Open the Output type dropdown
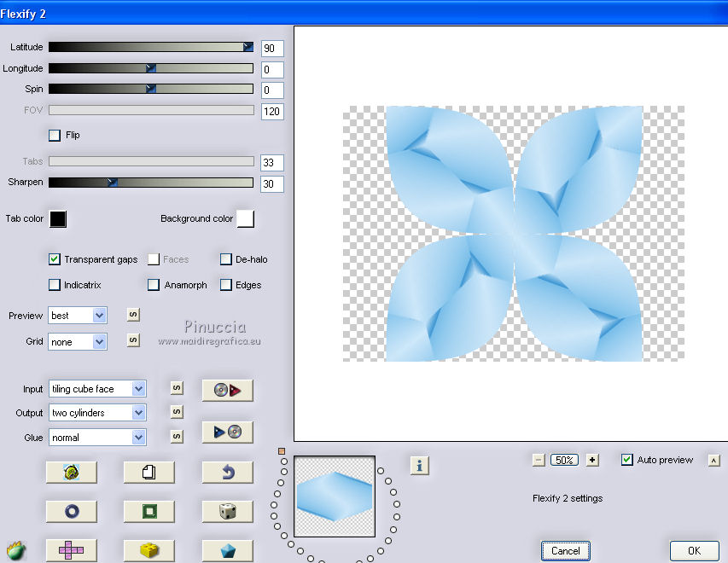The height and width of the screenshot is (563, 728). 97,413
